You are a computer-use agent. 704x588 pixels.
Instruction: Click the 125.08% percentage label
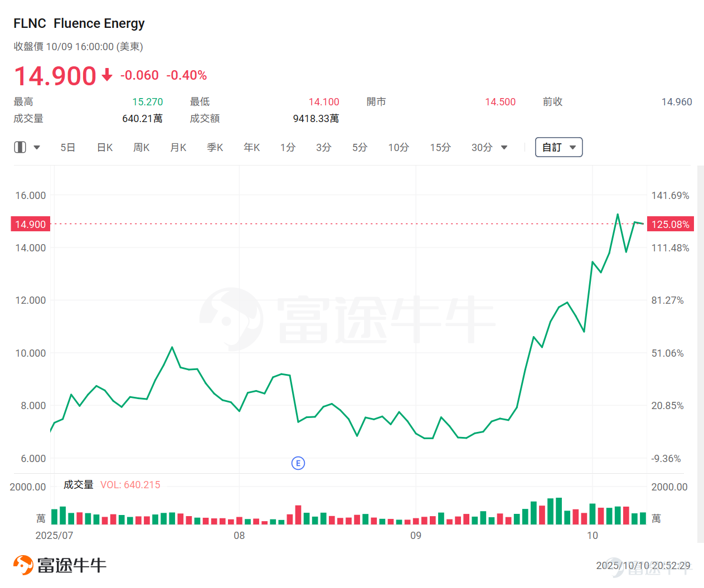pos(671,224)
